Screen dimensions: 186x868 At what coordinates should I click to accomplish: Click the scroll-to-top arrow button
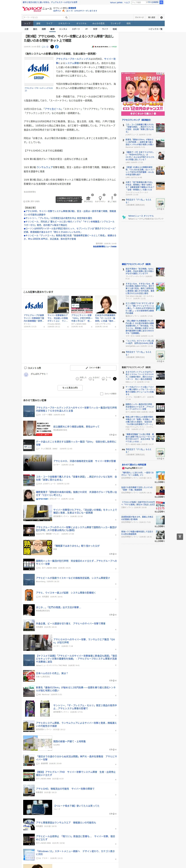180,537
